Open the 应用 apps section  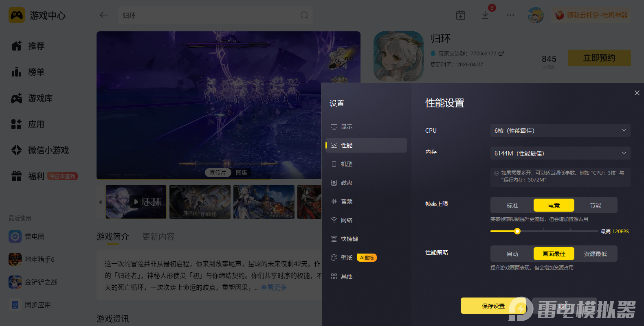[x=29, y=124]
